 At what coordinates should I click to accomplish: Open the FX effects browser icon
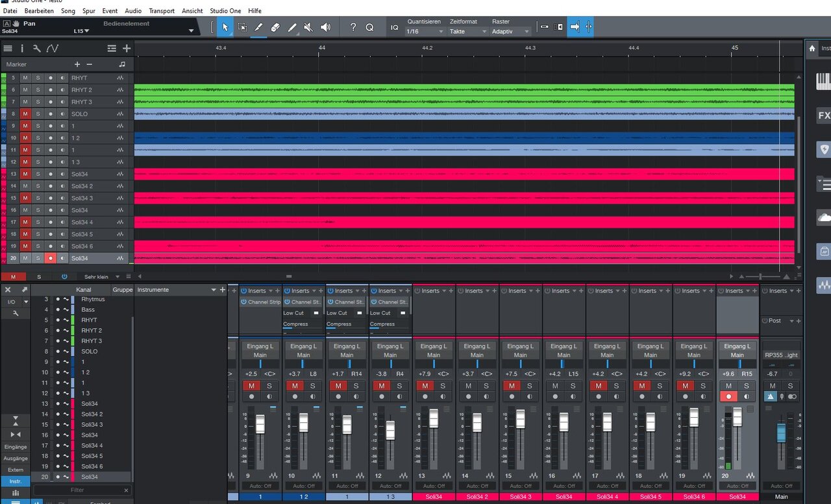(x=824, y=115)
